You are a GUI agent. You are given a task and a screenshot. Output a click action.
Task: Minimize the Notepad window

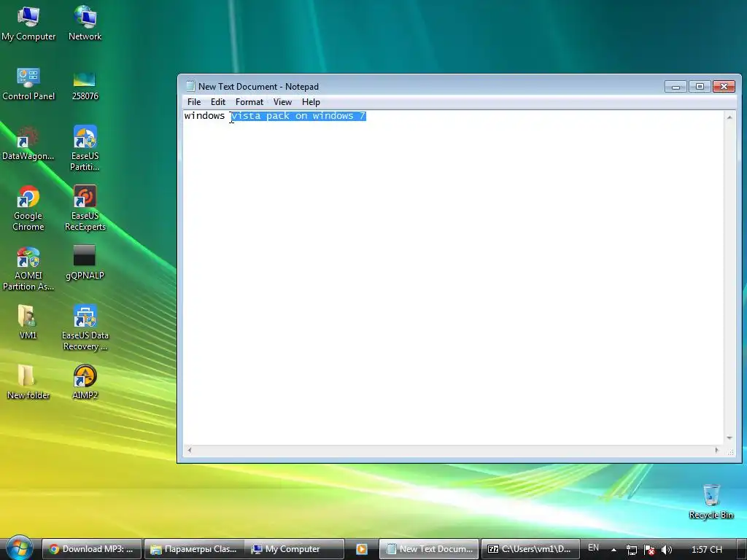(x=676, y=87)
